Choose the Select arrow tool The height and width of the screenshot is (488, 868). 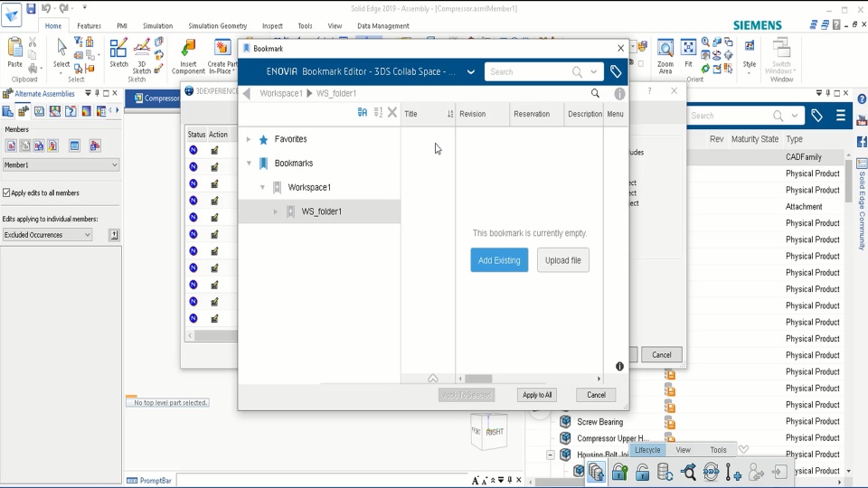tap(61, 48)
